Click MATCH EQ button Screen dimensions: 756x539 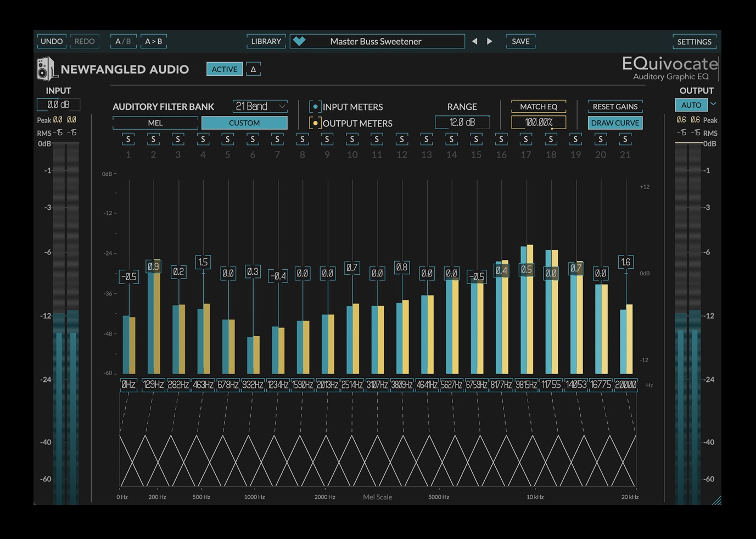tap(539, 107)
